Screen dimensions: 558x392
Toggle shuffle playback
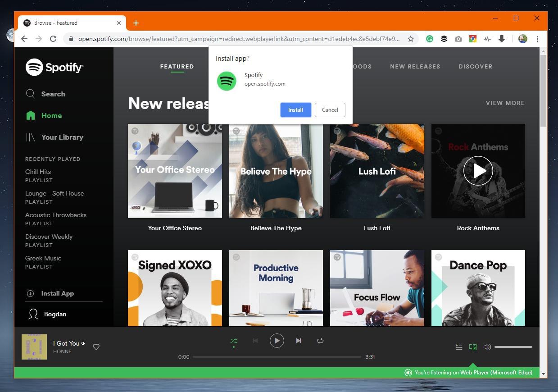click(233, 341)
